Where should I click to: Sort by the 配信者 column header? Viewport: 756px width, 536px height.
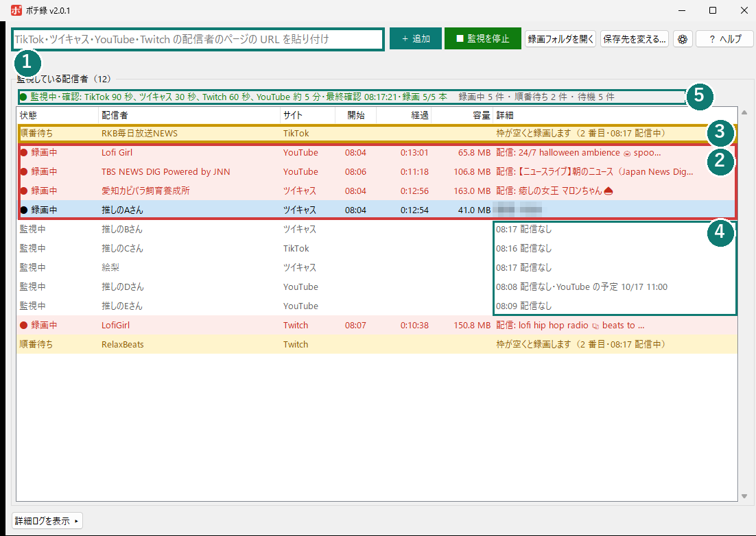[189, 116]
